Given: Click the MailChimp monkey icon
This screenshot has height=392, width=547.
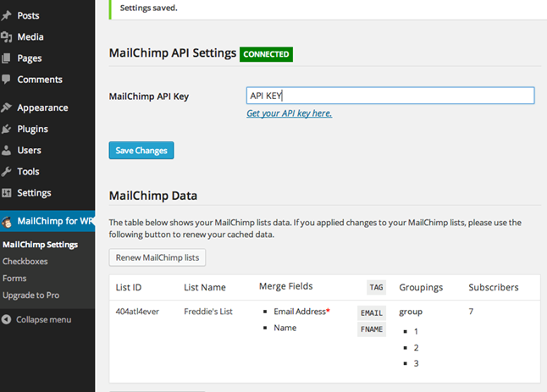Looking at the screenshot, I should pos(7,222).
